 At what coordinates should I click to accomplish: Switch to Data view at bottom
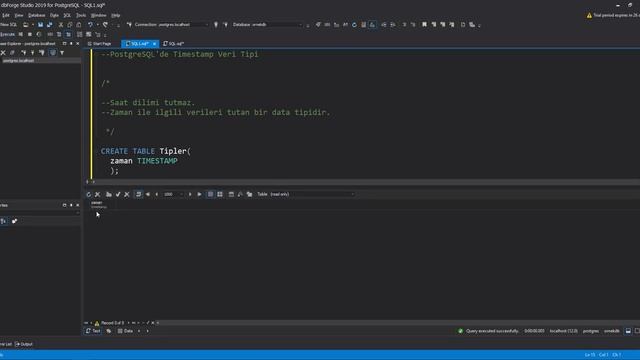pos(125,331)
